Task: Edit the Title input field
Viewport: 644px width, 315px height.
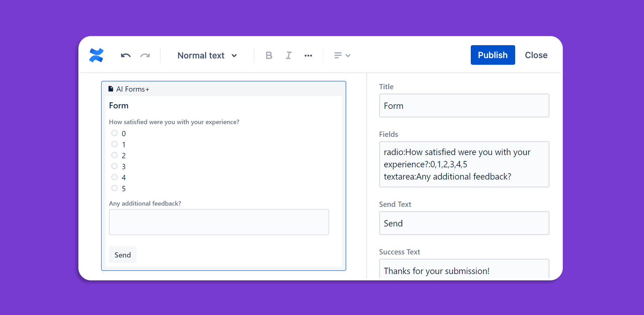Action: tap(464, 106)
